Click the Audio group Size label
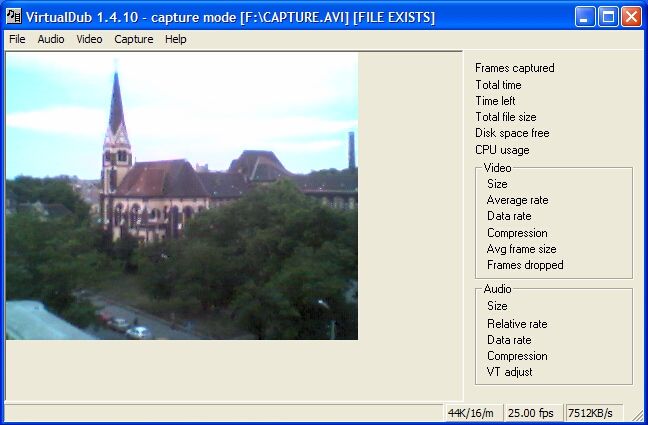This screenshot has width=648, height=425. (497, 306)
